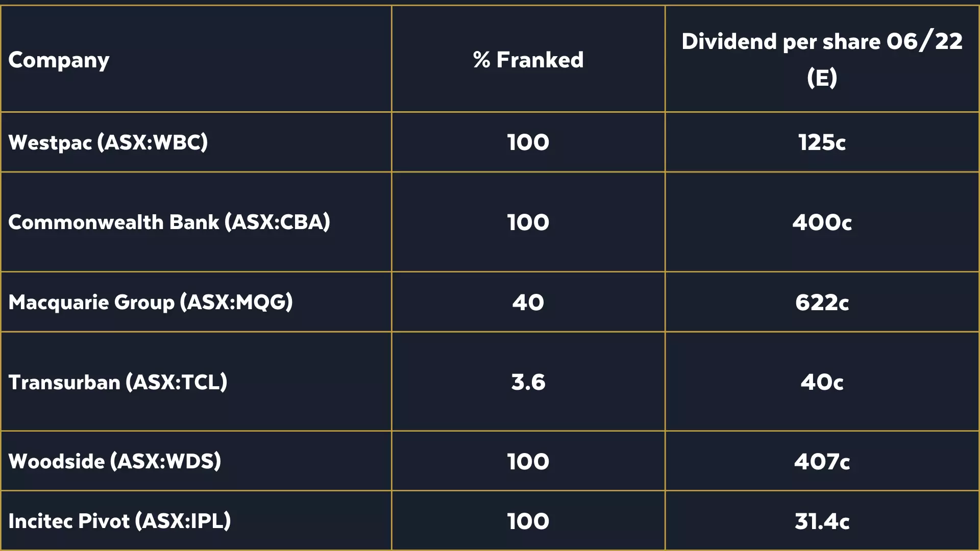Select the 3.6 franked value
The width and height of the screenshot is (980, 551).
[528, 382]
